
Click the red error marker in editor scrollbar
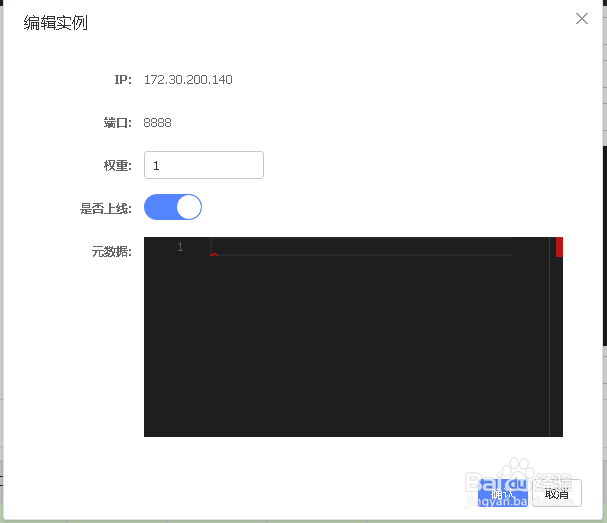point(559,247)
